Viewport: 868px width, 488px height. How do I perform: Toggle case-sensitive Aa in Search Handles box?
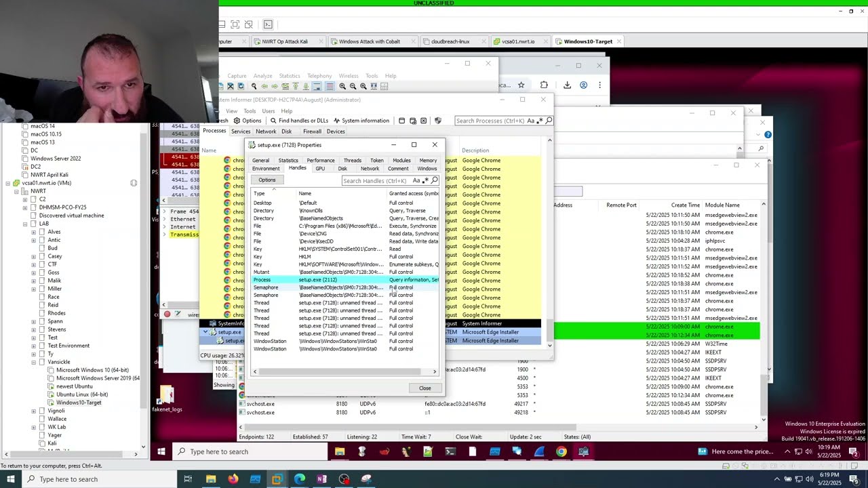point(416,180)
